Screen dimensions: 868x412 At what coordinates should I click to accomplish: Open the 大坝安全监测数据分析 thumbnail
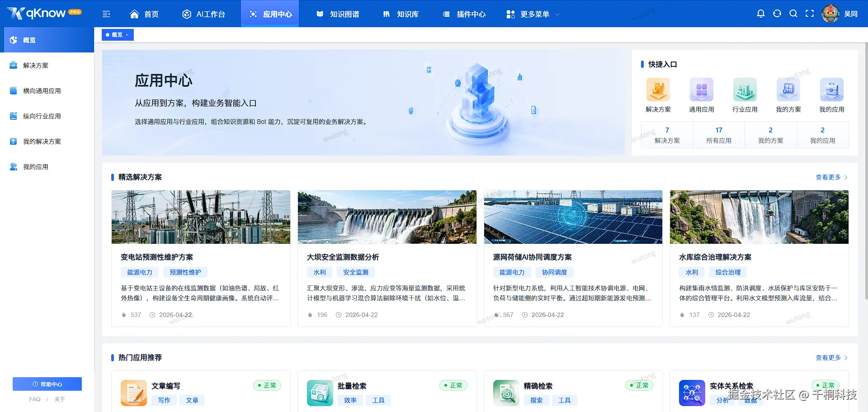387,217
